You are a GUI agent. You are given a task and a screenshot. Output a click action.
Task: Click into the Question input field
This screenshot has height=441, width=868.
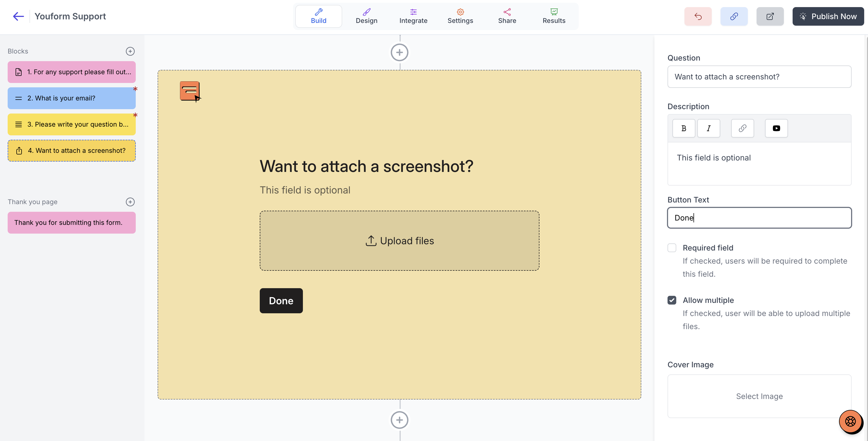click(759, 77)
